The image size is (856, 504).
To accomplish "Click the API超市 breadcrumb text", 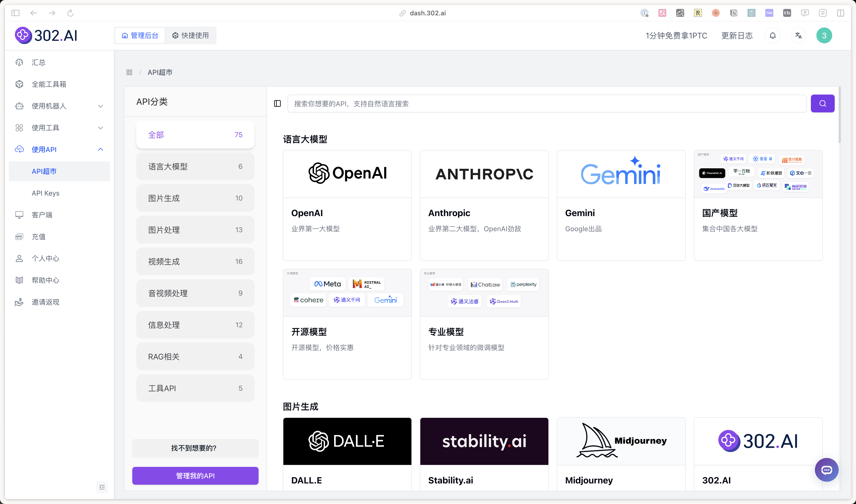I will 160,72.
